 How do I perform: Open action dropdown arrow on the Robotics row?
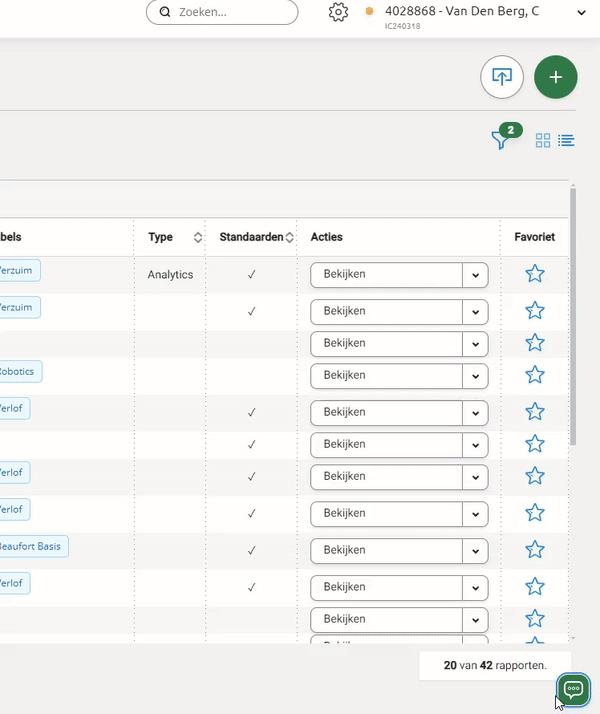point(475,375)
